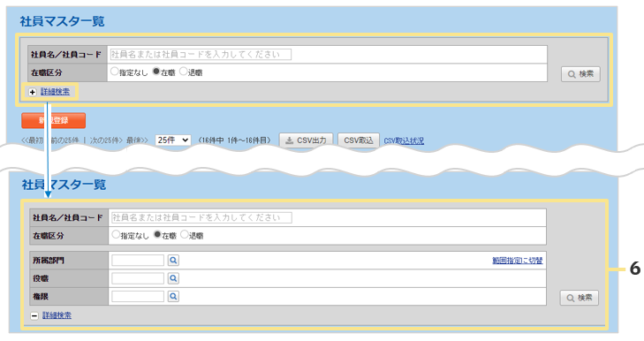Click the 最後>> pagination link
The height and width of the screenshot is (341, 644).
(x=137, y=140)
